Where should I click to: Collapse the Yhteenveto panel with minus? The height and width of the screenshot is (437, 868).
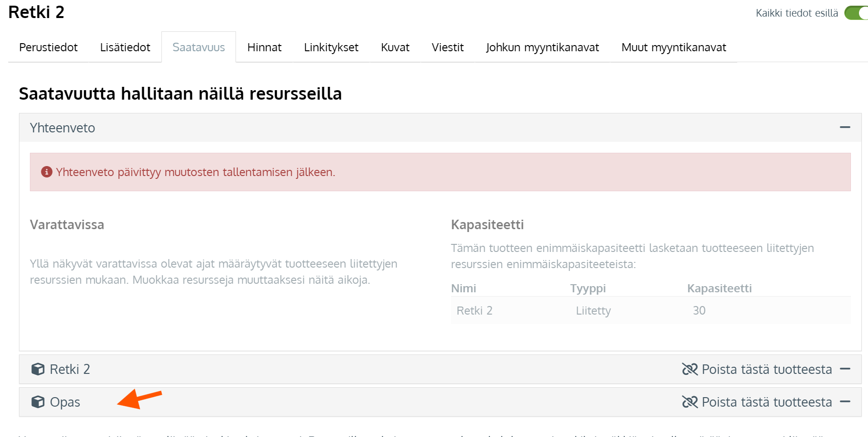pyautogui.click(x=845, y=127)
